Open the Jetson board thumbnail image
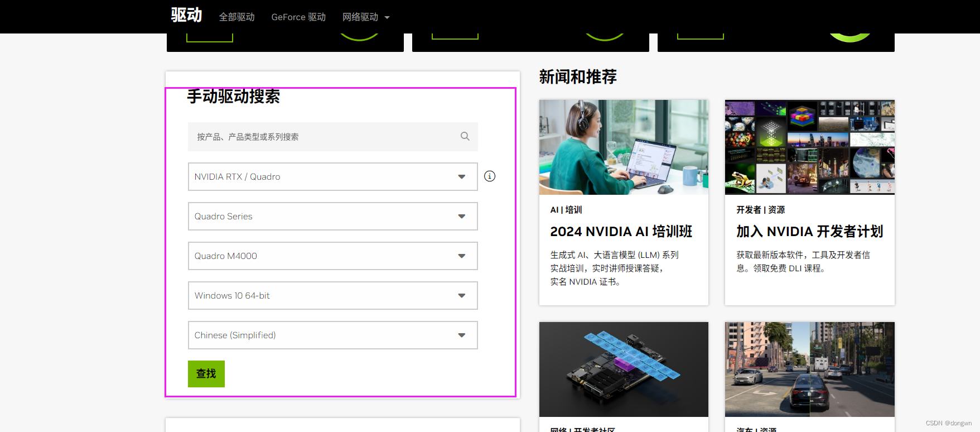 point(624,369)
